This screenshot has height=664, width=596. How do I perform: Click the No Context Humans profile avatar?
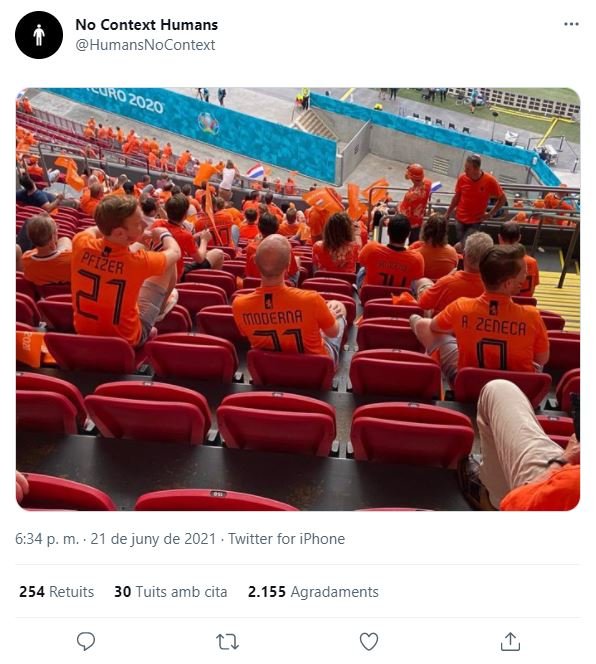[39, 35]
